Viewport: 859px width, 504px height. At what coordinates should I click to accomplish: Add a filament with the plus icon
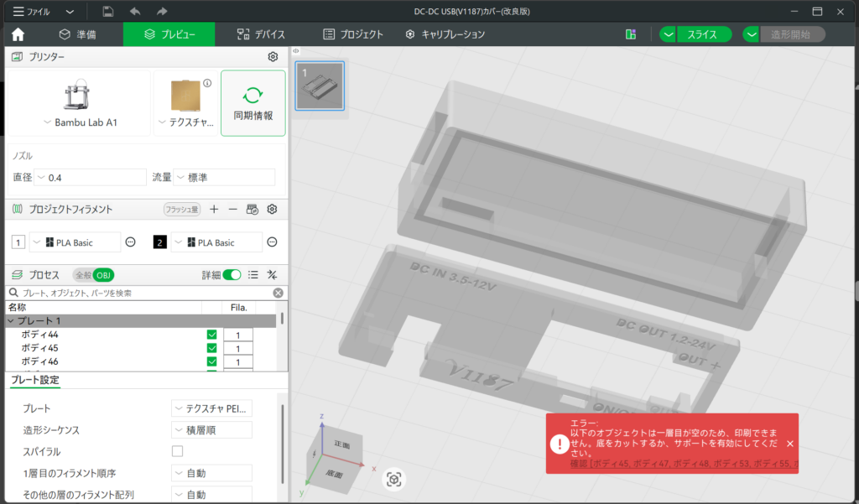[x=214, y=209]
